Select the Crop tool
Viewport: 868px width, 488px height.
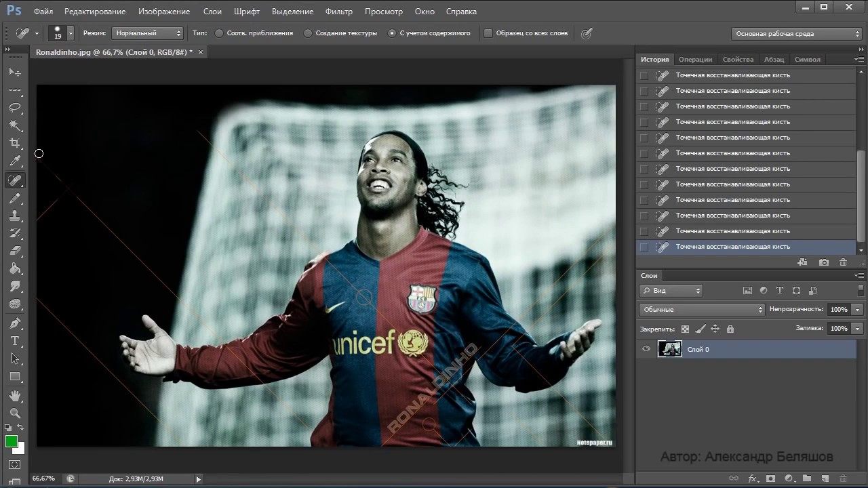[x=15, y=143]
